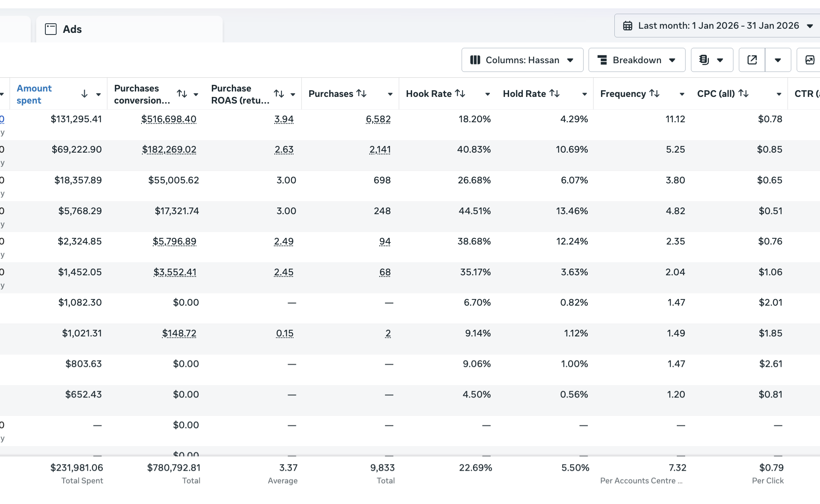Sort by Frequency arrows icon
This screenshot has width=820, height=504.
pyautogui.click(x=654, y=94)
